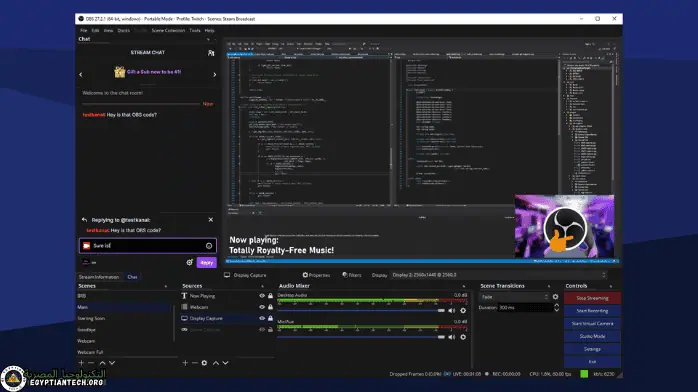Open the Display selection dropdown
This screenshot has height=392, width=698.
(x=498, y=275)
